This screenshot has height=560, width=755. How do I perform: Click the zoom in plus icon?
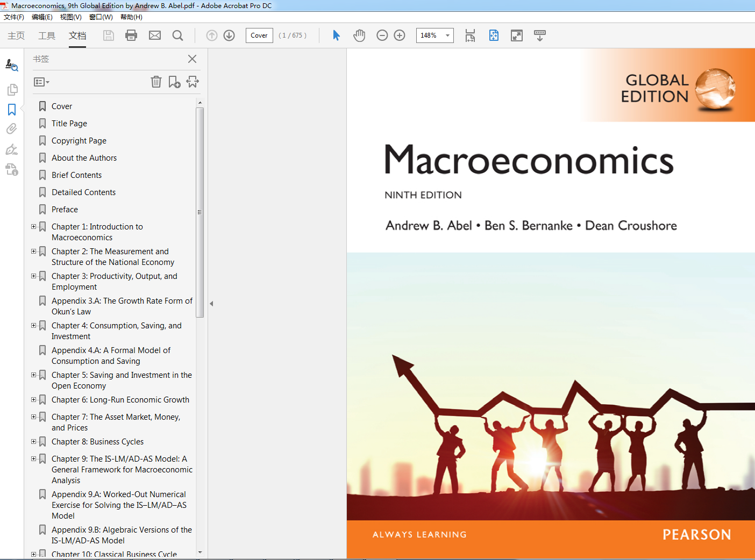(400, 35)
